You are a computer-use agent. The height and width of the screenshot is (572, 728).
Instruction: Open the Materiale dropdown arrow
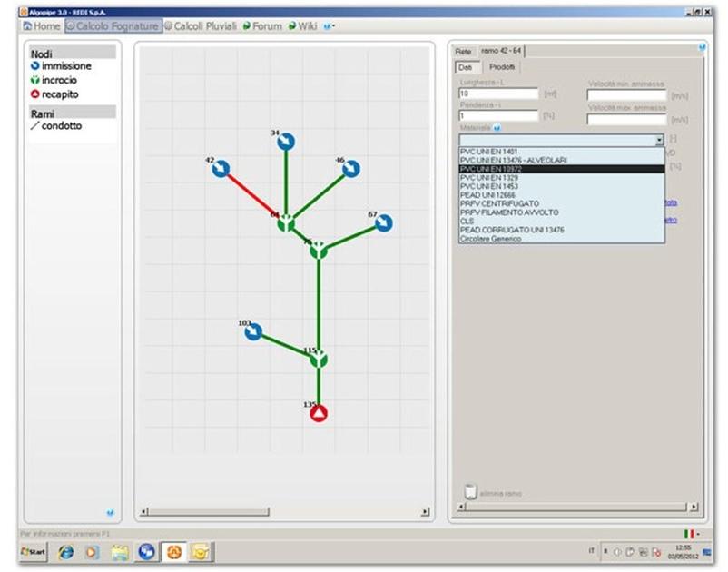658,140
